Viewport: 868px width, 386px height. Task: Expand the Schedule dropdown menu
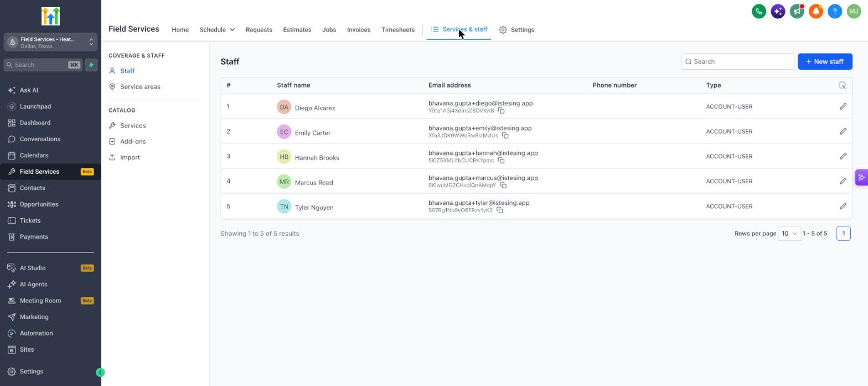pos(217,30)
